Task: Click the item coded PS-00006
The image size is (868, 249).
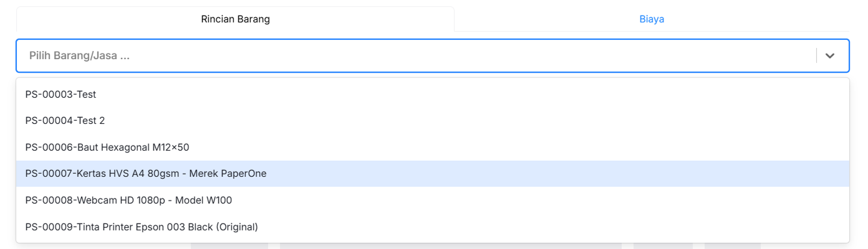Action: (107, 148)
